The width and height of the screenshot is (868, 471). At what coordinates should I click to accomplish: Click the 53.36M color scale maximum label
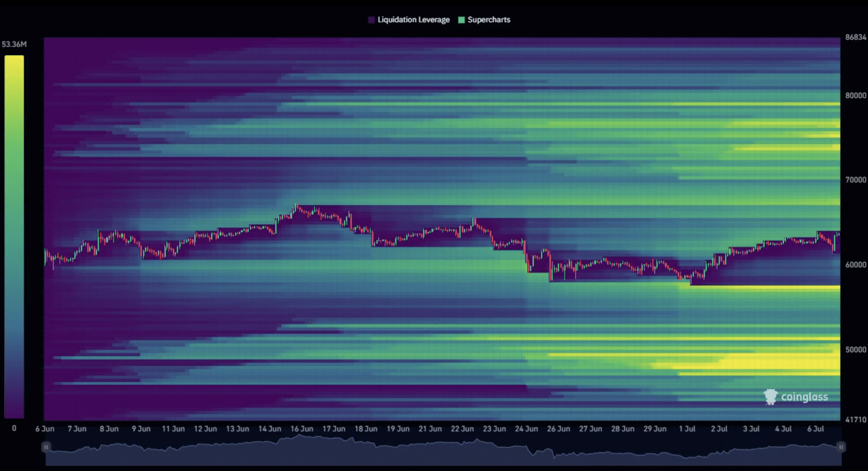14,44
